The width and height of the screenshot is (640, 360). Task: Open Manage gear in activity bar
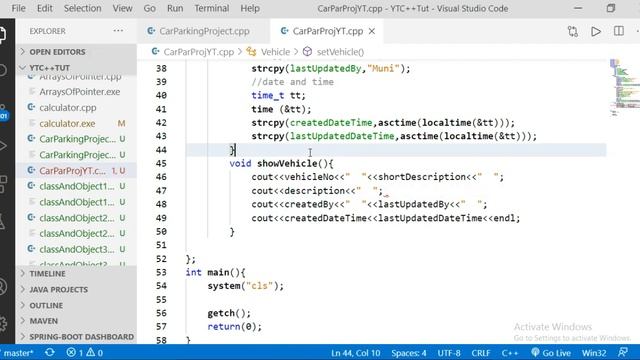3,324
